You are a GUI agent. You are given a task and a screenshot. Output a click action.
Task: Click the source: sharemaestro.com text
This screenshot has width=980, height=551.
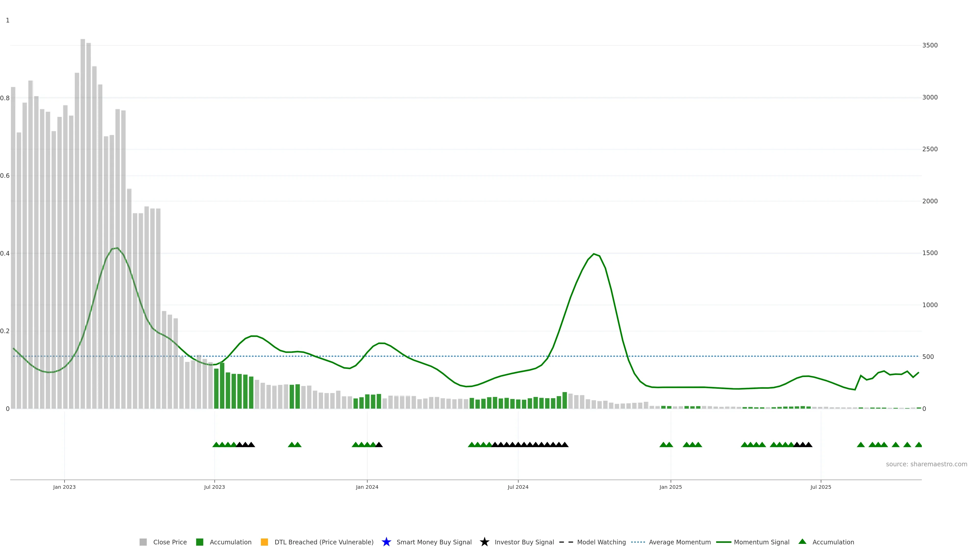pyautogui.click(x=926, y=464)
